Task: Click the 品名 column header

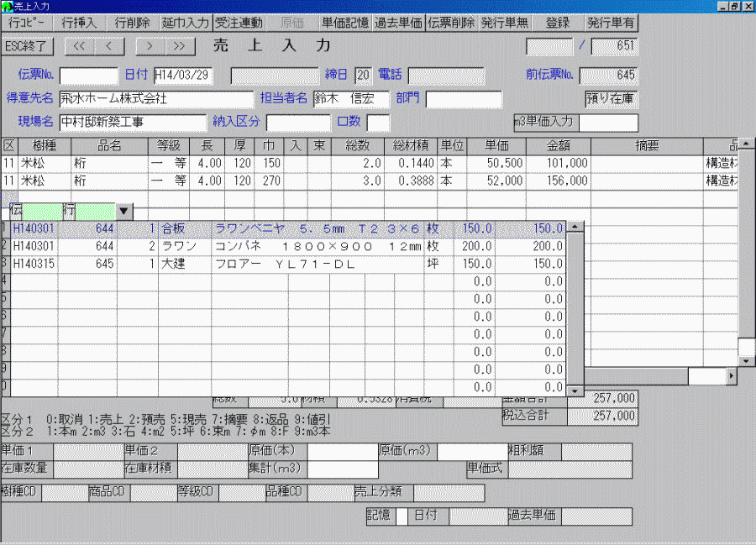Action: pos(109,146)
